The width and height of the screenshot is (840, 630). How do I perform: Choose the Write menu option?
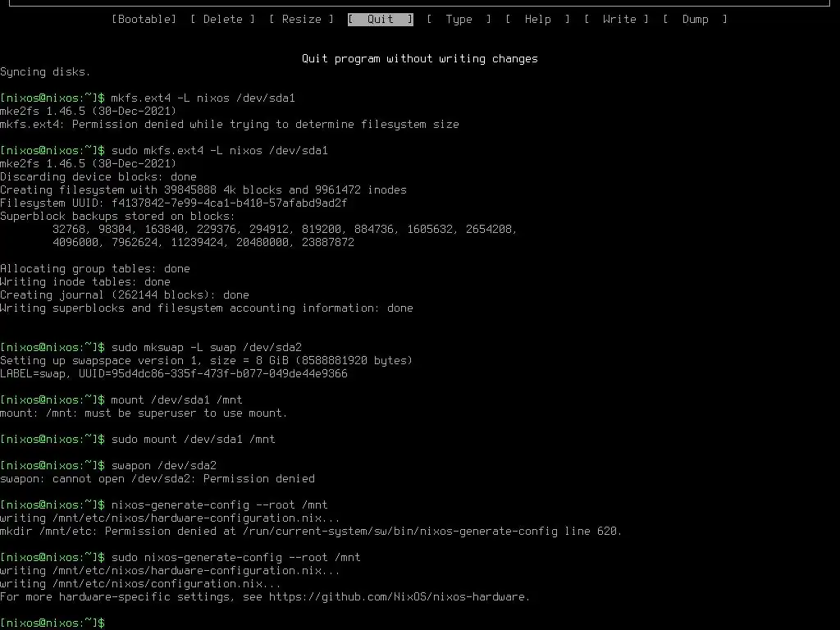click(x=617, y=20)
